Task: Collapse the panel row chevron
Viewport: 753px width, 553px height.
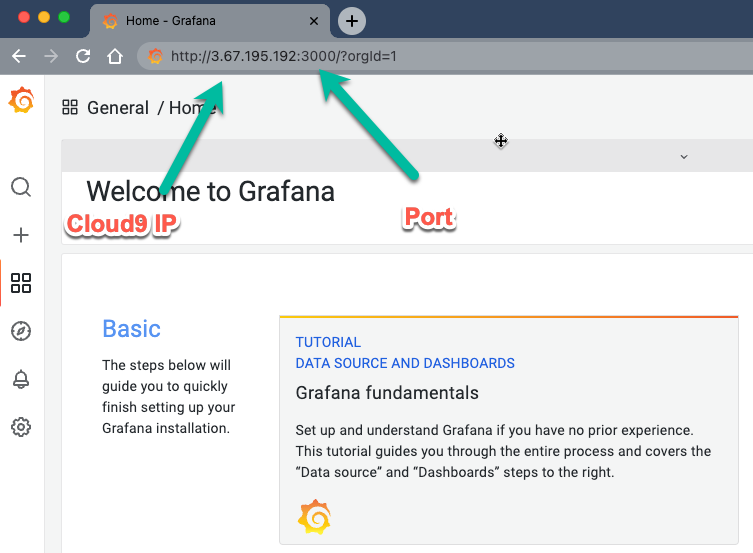Action: pyautogui.click(x=684, y=156)
